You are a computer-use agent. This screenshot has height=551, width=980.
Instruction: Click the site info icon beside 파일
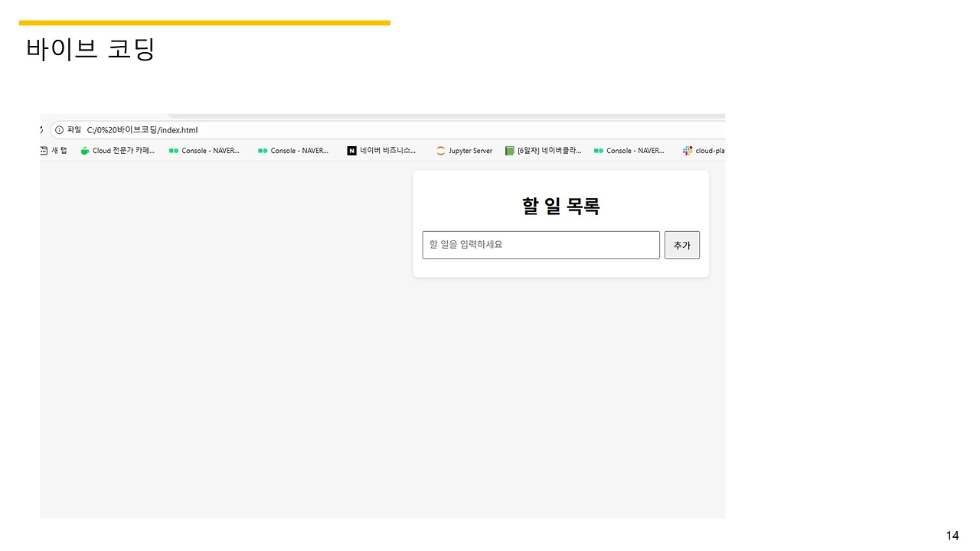59,130
